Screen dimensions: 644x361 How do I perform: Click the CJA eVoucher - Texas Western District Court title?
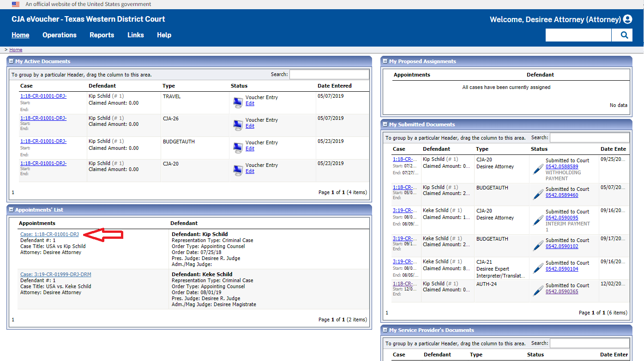88,19
